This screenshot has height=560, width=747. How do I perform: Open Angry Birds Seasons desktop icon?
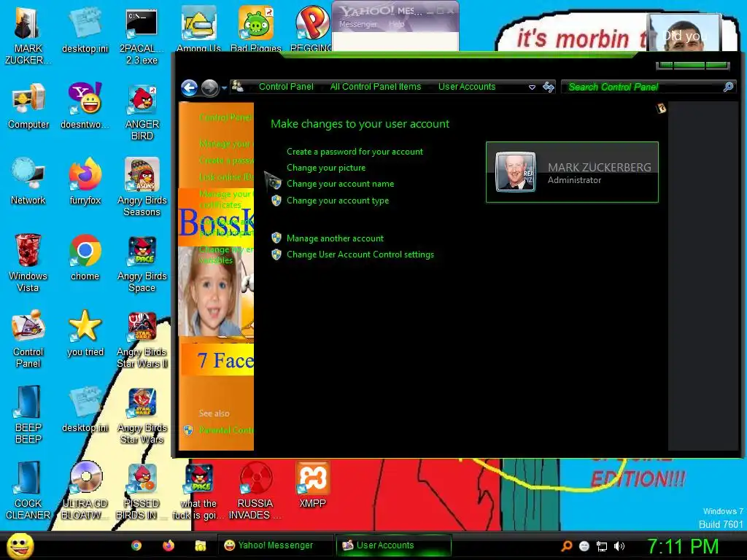(x=142, y=187)
